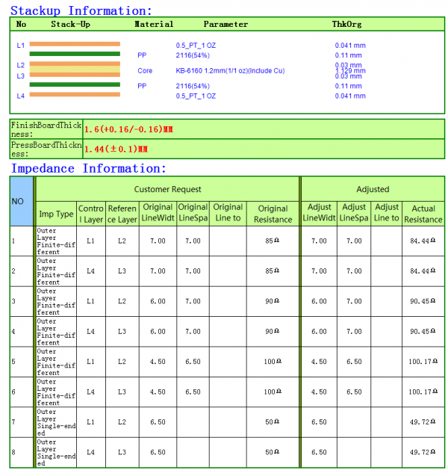Select the KB-6160 1.2mm core parameter text

tap(230, 71)
